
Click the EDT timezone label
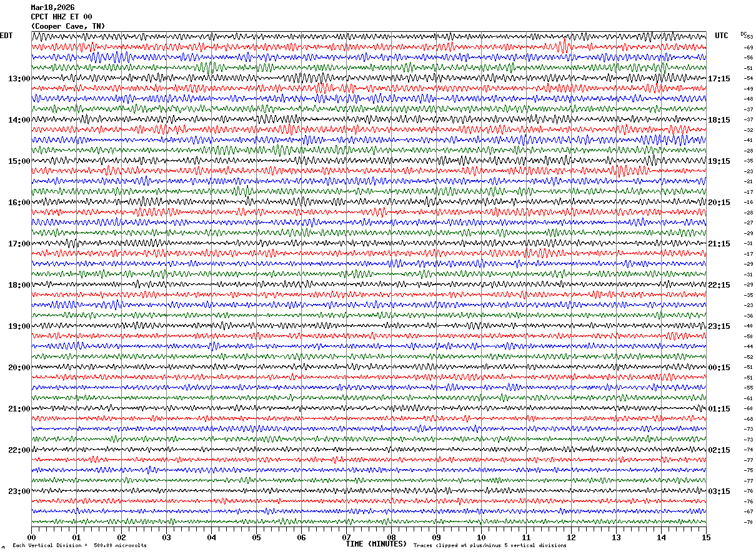6,36
